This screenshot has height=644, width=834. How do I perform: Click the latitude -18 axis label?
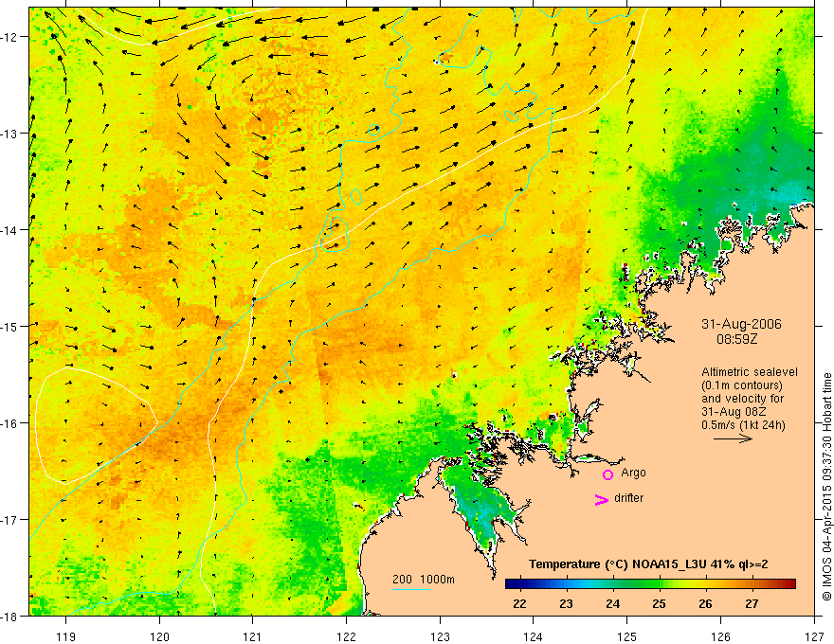pos(9,616)
